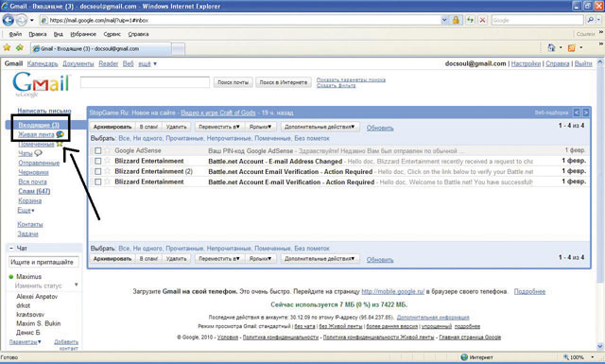Check the E-mail Address Changed message checkbox
This screenshot has height=364, width=605.
point(98,161)
